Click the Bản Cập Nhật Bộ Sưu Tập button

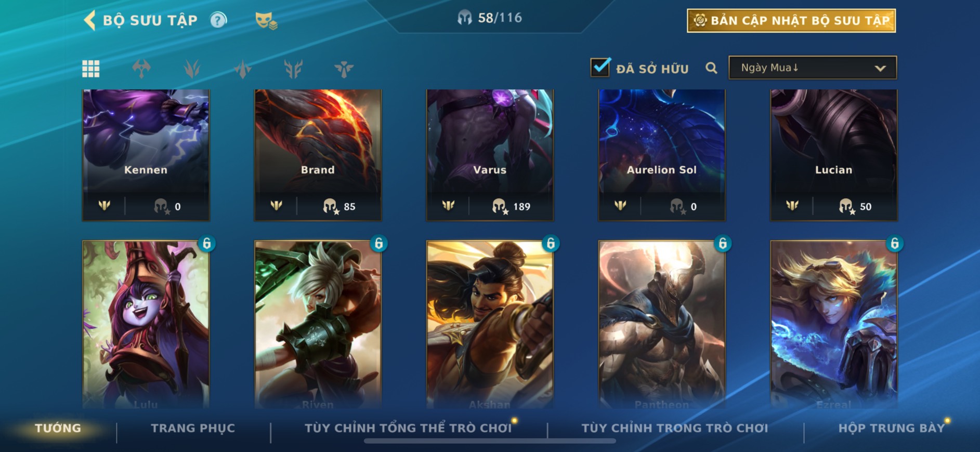[791, 21]
